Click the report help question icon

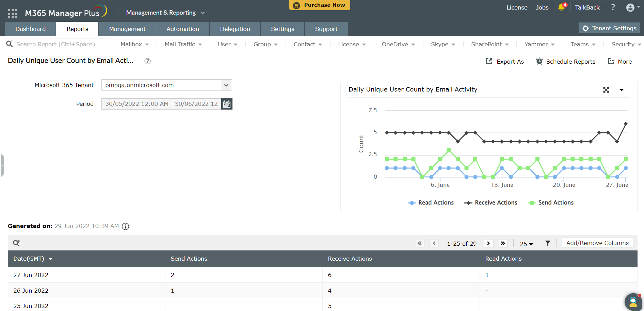click(147, 61)
